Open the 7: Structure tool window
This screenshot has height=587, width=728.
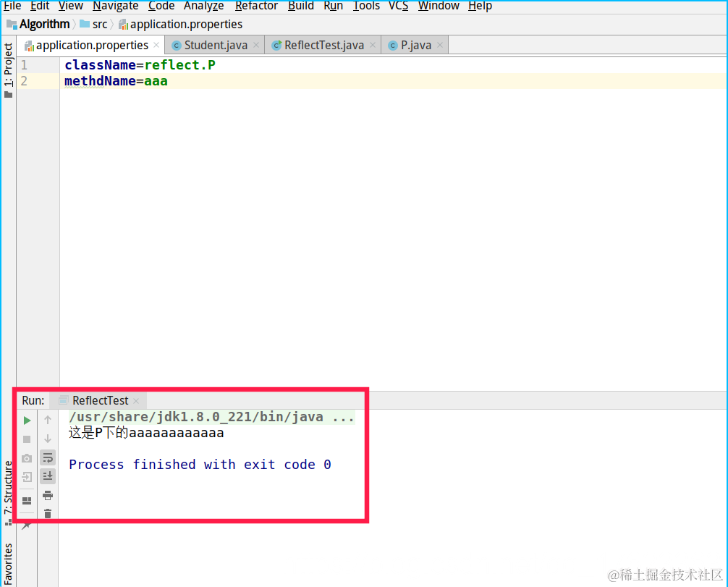tap(9, 492)
